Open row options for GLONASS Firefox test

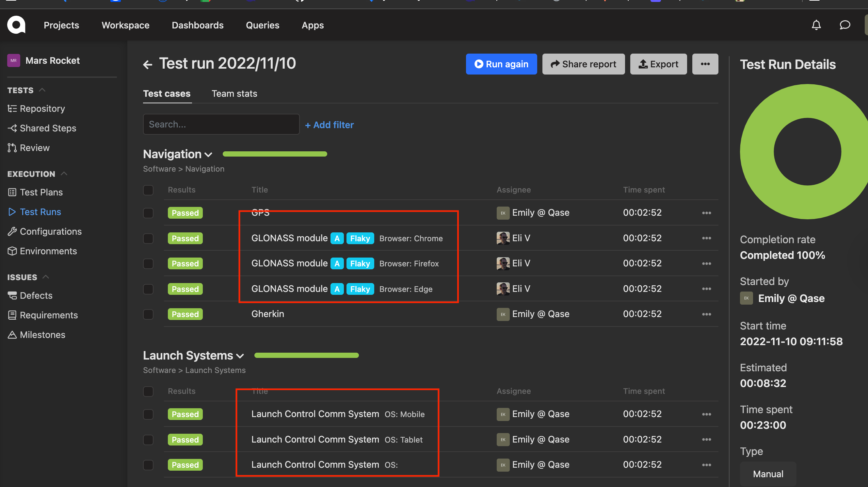click(x=707, y=263)
